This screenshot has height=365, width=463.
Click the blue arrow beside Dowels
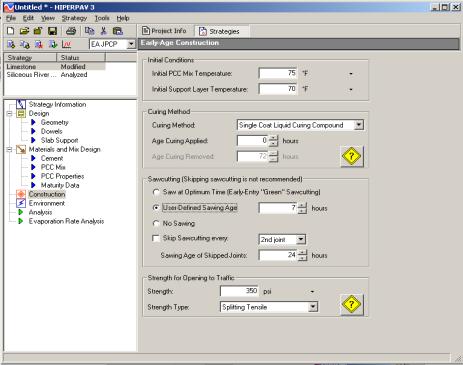pyautogui.click(x=33, y=131)
